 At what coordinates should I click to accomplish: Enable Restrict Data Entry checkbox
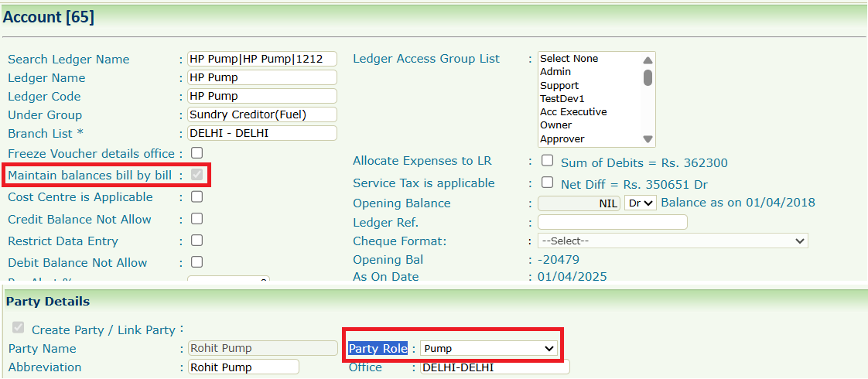coord(197,241)
